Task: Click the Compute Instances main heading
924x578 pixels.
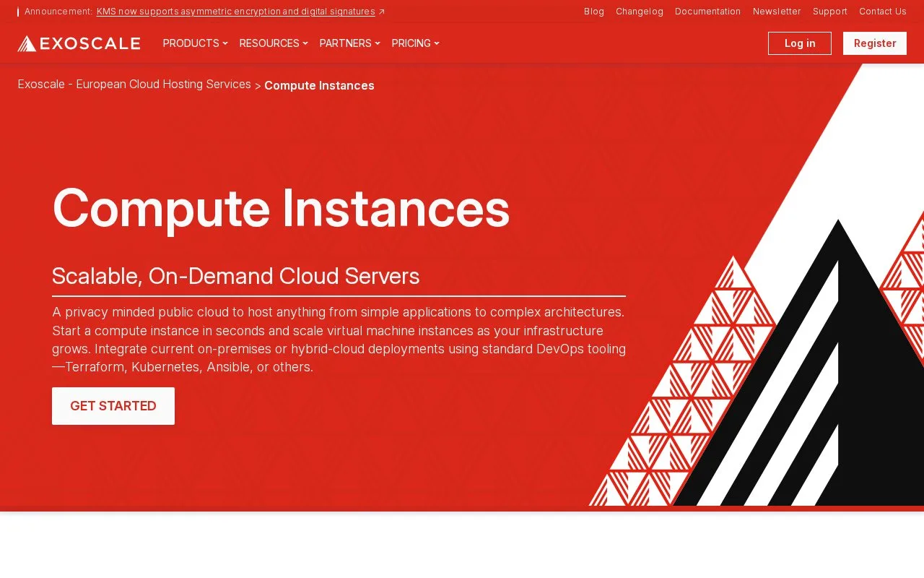Action: point(281,208)
